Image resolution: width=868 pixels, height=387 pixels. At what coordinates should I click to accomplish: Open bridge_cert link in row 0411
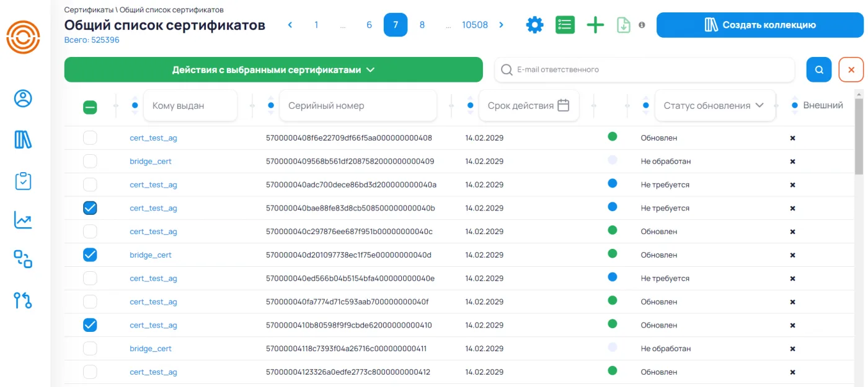tap(151, 349)
